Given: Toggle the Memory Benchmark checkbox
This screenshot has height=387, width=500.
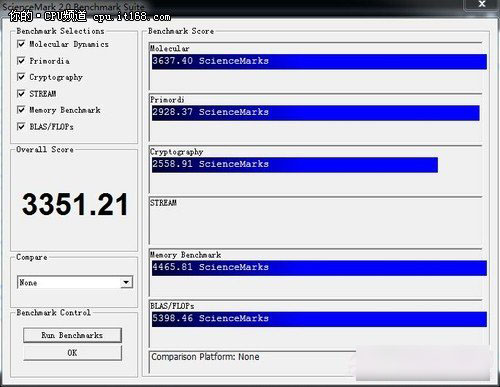Looking at the screenshot, I should 21,110.
